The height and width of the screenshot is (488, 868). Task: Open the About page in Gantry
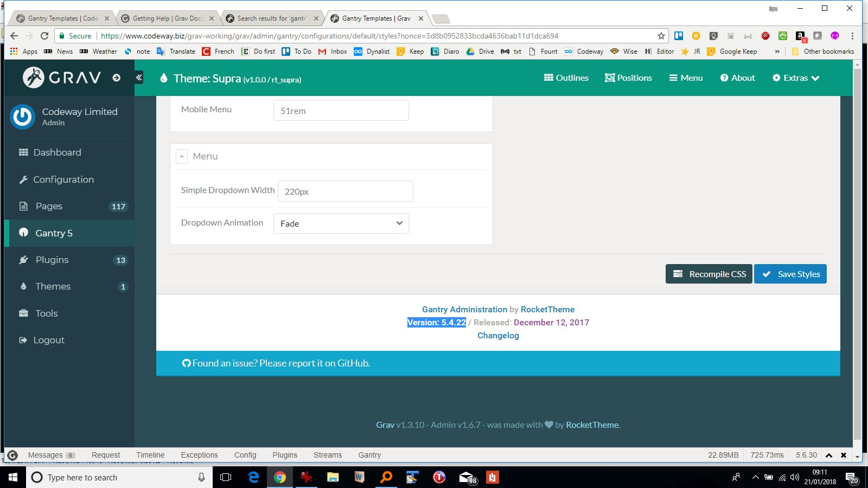pos(737,78)
